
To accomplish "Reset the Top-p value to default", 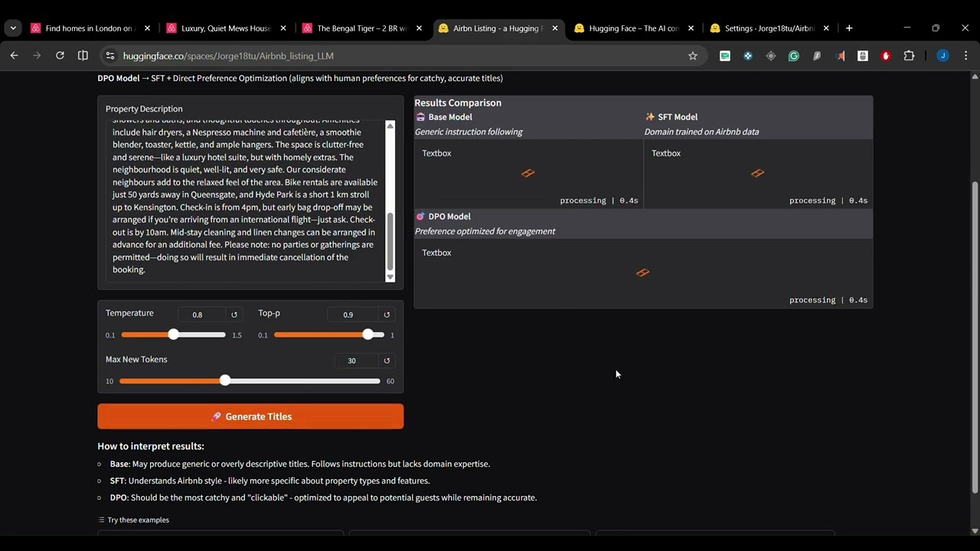I will point(387,315).
